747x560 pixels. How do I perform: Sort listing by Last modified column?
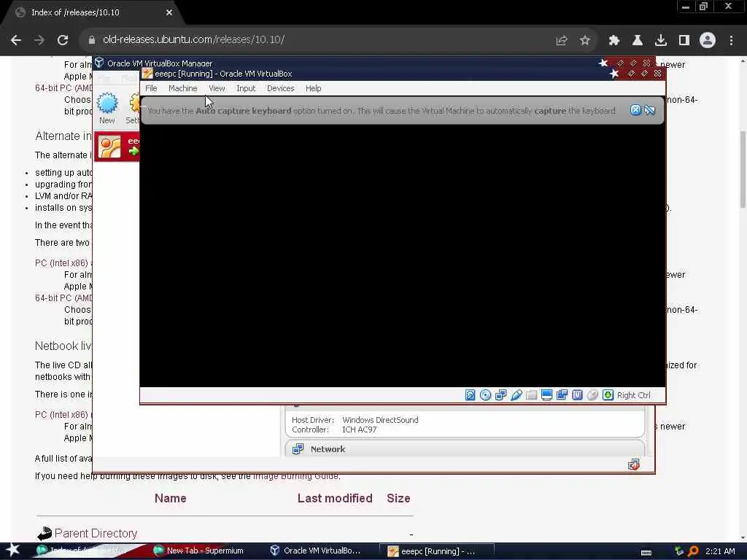tap(335, 498)
